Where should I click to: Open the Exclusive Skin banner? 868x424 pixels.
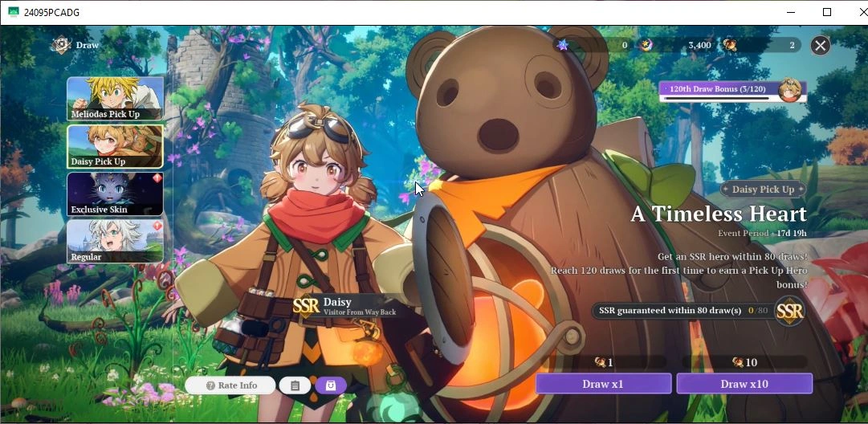pyautogui.click(x=115, y=194)
